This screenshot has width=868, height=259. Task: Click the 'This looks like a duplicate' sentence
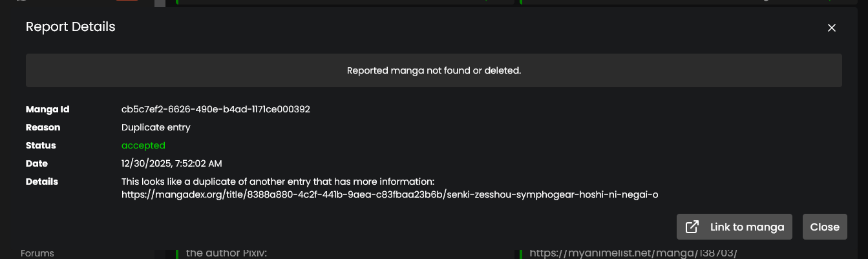click(278, 181)
